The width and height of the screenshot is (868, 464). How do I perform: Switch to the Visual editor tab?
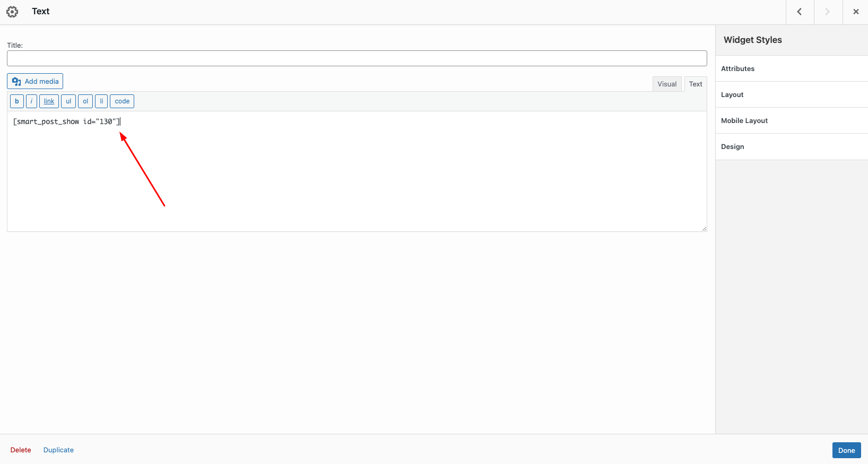667,84
